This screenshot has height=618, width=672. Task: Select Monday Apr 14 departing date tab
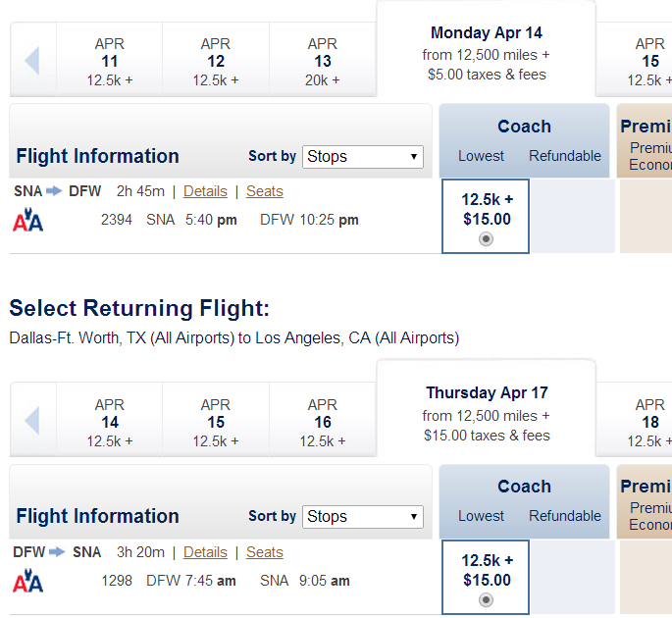[x=486, y=52]
